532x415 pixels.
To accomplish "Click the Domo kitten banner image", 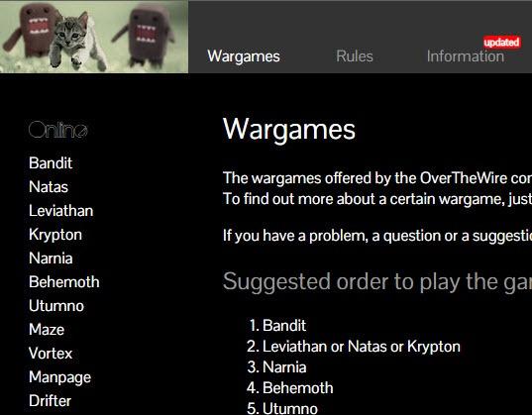I will pyautogui.click(x=94, y=37).
